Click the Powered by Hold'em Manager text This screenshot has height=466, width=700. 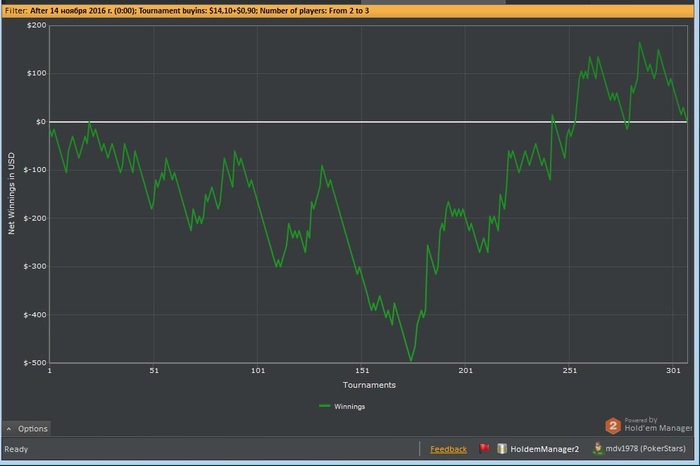tap(658, 424)
